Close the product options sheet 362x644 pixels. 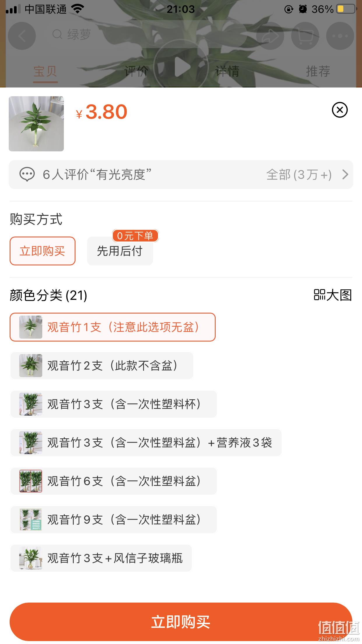point(340,110)
